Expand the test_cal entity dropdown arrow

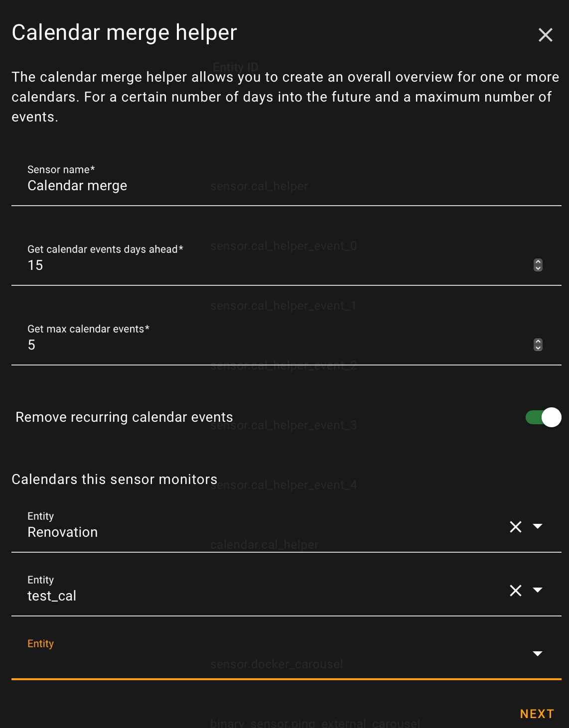pos(538,590)
